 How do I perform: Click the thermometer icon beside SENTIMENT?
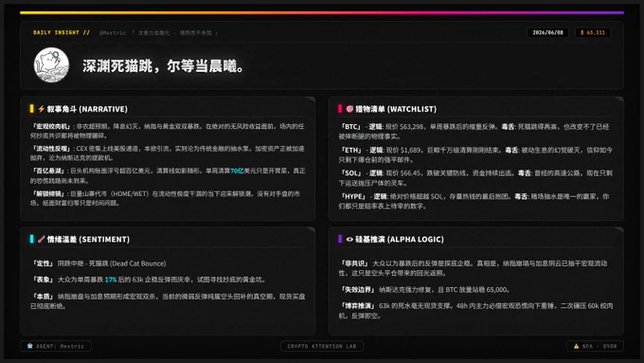[x=42, y=239]
